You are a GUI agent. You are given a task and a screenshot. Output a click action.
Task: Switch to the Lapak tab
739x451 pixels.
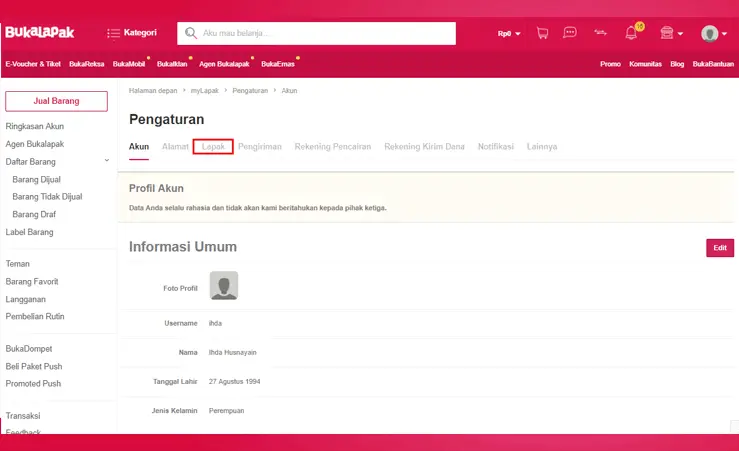click(213, 147)
